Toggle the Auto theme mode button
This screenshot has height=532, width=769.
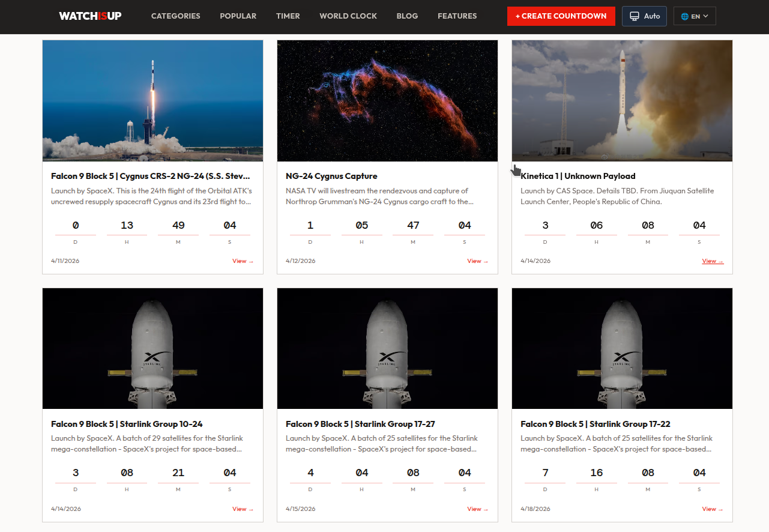tap(644, 16)
